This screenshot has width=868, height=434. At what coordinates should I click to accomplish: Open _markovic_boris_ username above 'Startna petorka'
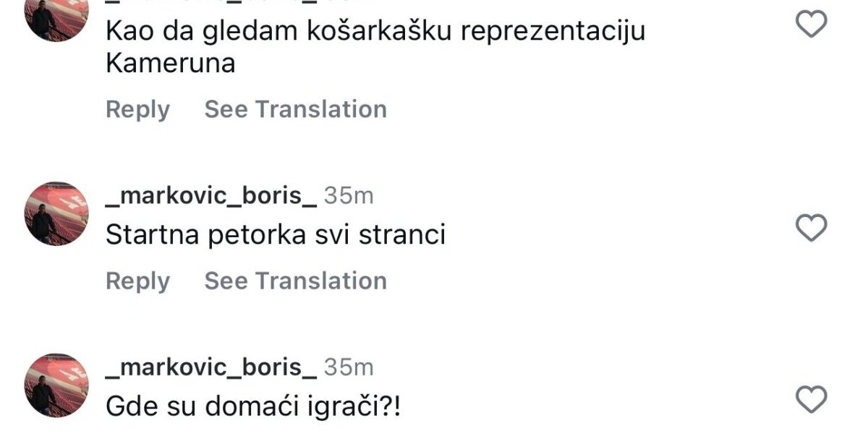(x=211, y=195)
